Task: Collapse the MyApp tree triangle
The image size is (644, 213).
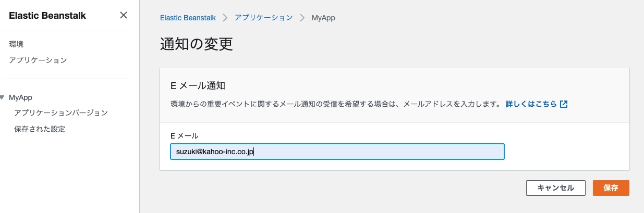Action: click(3, 97)
